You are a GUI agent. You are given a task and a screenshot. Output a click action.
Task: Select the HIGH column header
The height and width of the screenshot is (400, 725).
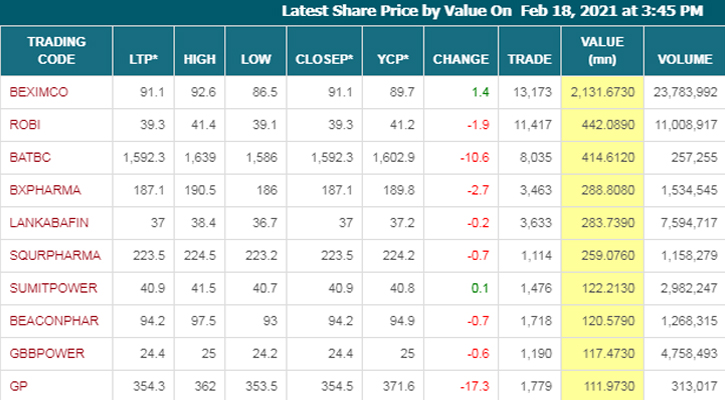(200, 59)
